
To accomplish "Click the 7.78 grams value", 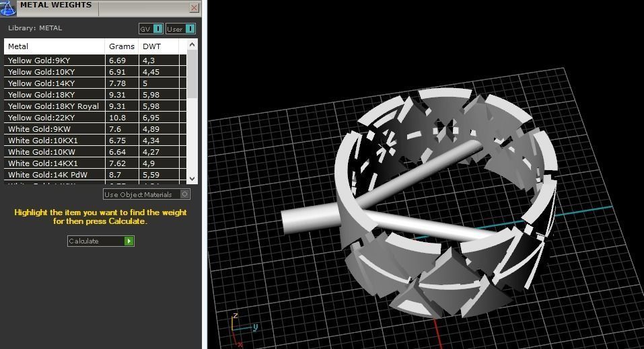I will (118, 83).
